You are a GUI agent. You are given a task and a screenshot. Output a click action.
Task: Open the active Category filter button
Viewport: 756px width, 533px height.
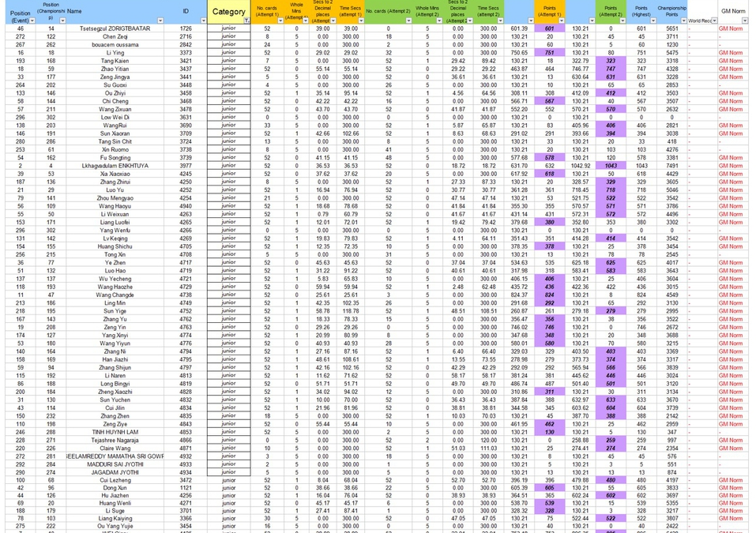[x=246, y=21]
